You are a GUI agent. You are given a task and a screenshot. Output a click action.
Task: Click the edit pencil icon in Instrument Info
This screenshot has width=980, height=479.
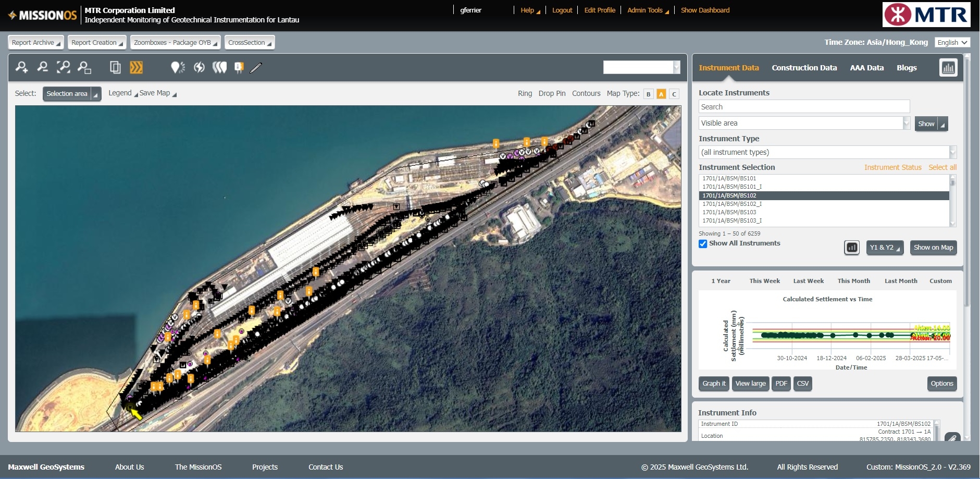(x=952, y=438)
